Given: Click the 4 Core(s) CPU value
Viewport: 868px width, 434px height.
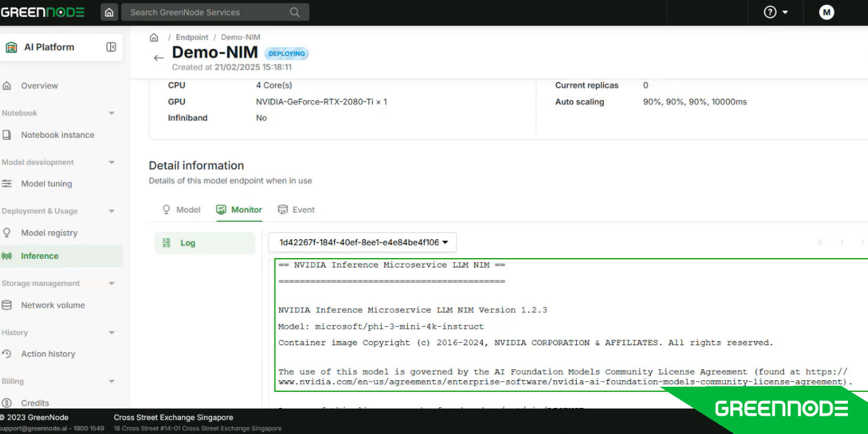Looking at the screenshot, I should (x=274, y=85).
